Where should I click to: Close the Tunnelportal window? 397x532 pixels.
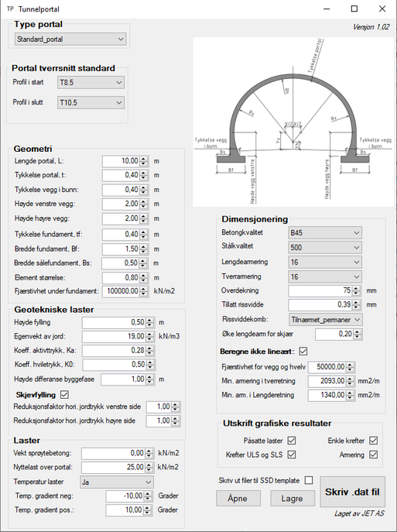coord(382,9)
